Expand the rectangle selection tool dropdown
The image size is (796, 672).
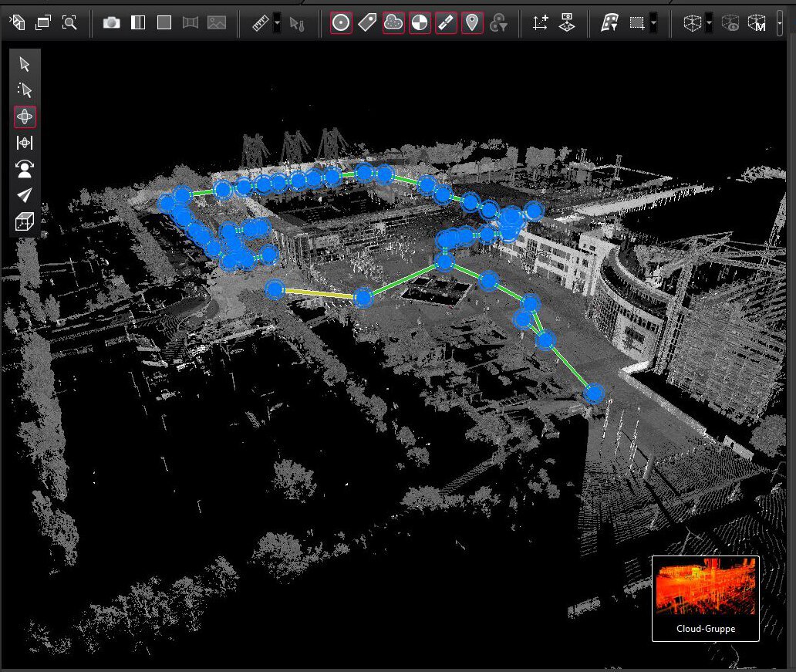point(654,22)
